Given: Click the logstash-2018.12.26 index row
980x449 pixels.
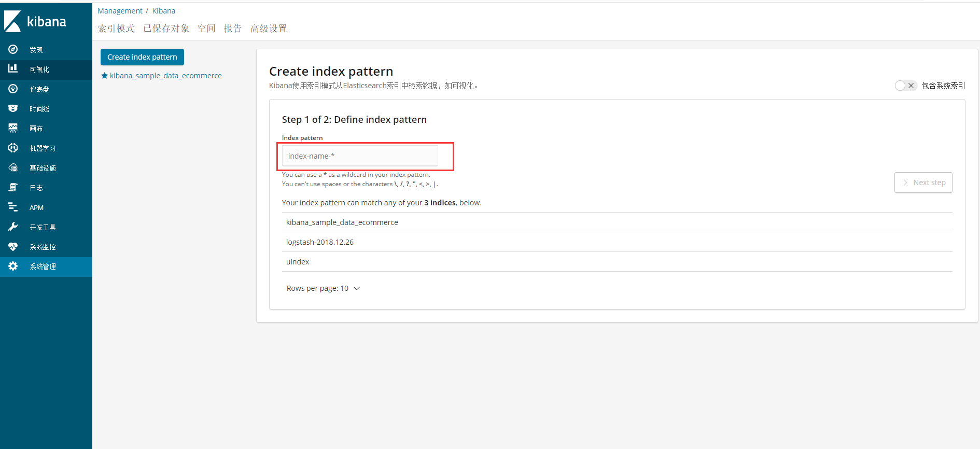Looking at the screenshot, I should coord(617,242).
